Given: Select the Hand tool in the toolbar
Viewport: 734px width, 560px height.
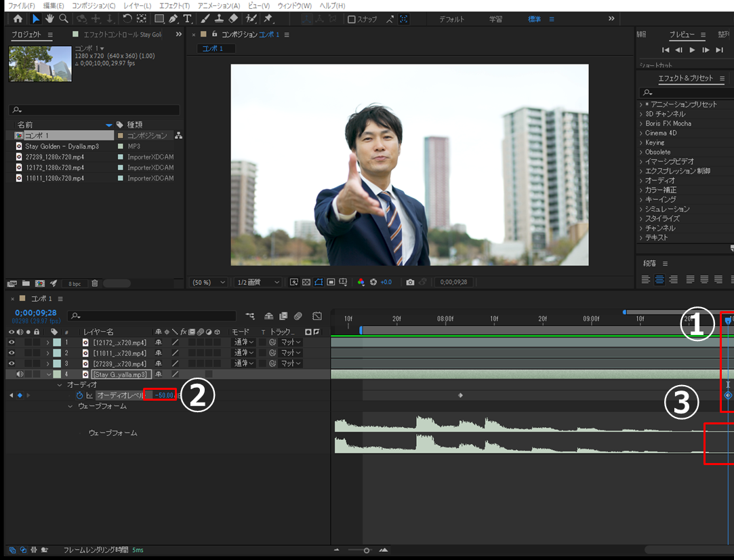Looking at the screenshot, I should 49,19.
